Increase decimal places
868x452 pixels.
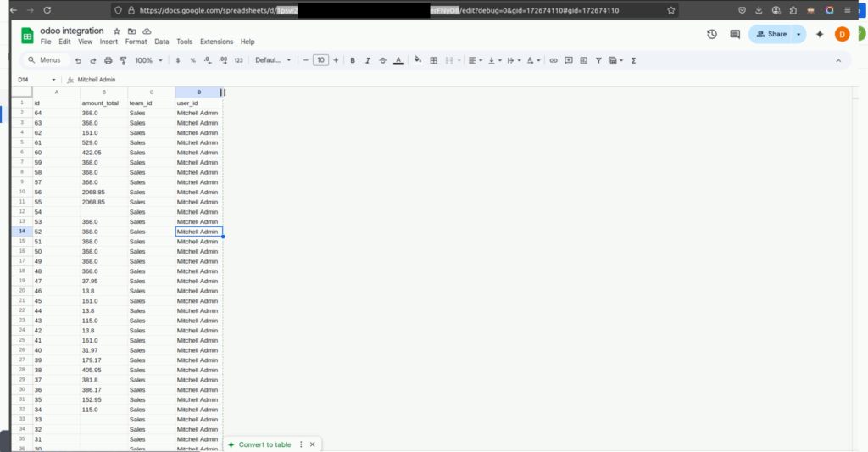223,60
